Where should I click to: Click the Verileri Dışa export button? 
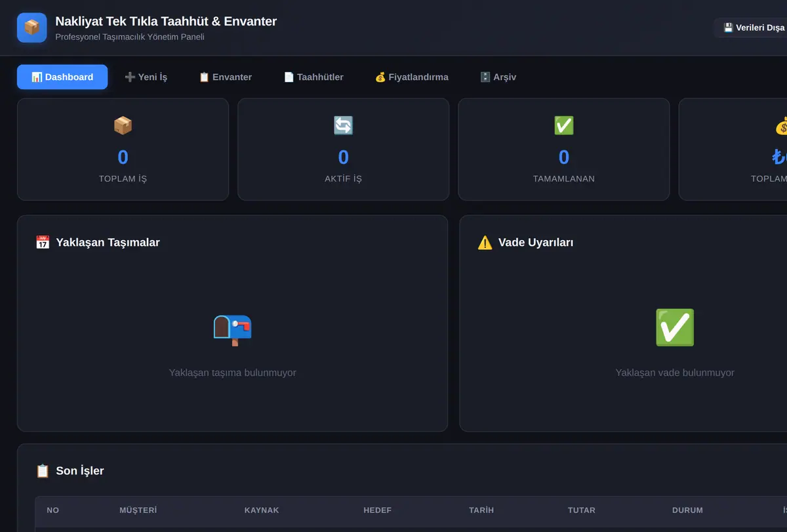pos(751,28)
